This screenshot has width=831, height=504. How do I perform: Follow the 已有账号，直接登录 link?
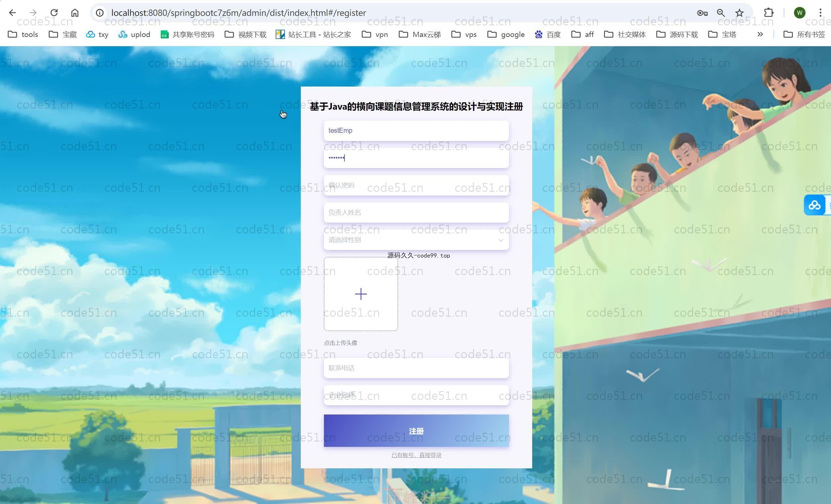click(x=416, y=455)
